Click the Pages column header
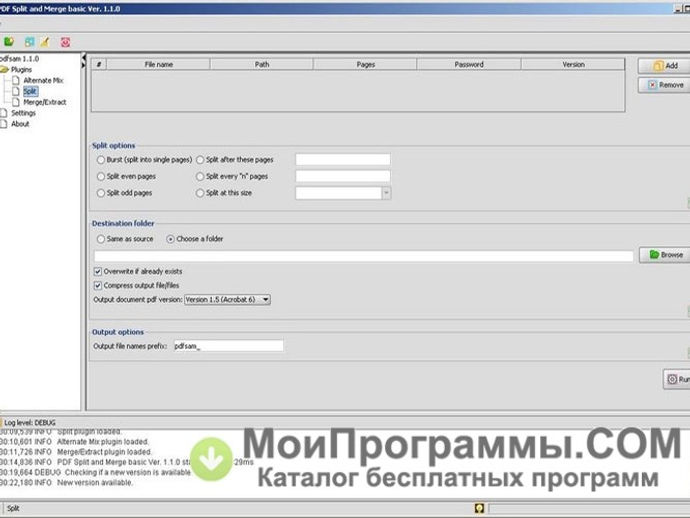Screen dimensions: 690x518 coord(365,65)
